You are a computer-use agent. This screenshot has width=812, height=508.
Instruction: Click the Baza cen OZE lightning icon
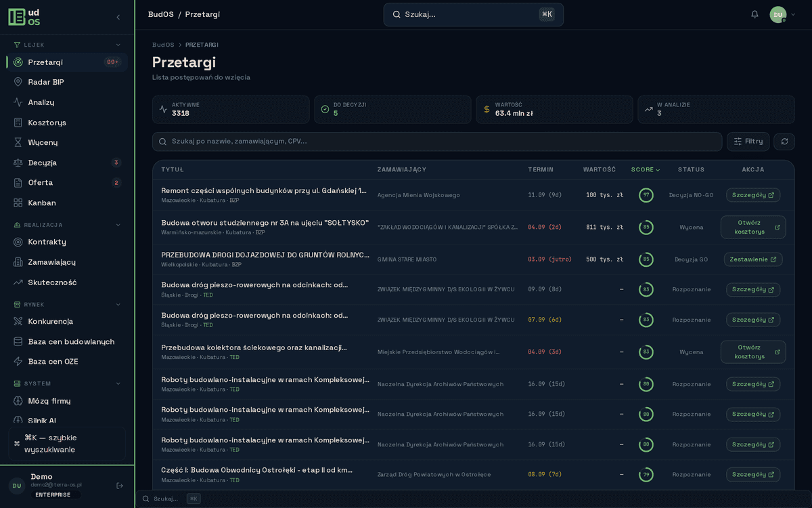tap(18, 361)
